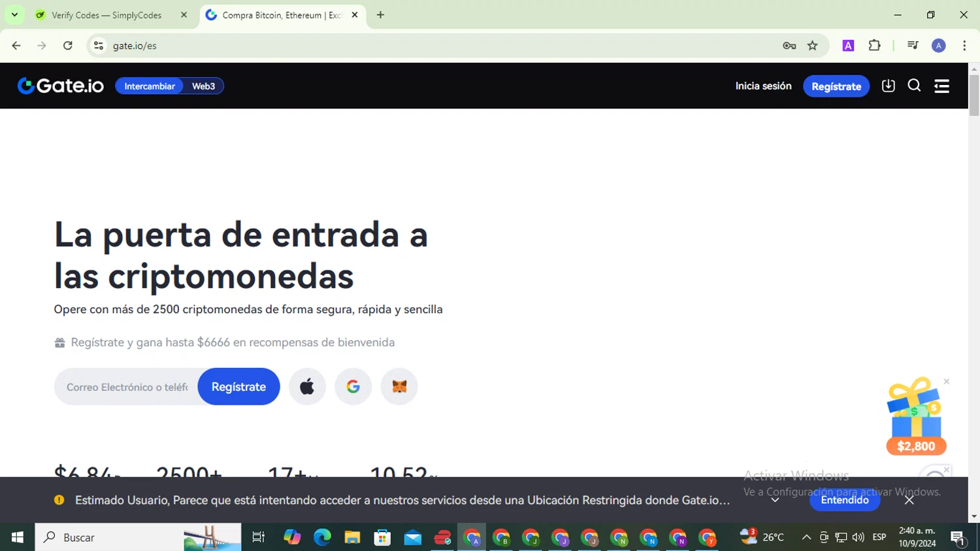Expand the restricted location notice
The width and height of the screenshot is (980, 551).
pyautogui.click(x=775, y=500)
